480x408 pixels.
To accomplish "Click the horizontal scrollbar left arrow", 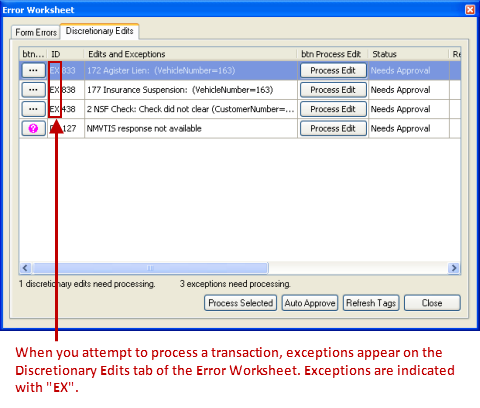I will point(25,268).
